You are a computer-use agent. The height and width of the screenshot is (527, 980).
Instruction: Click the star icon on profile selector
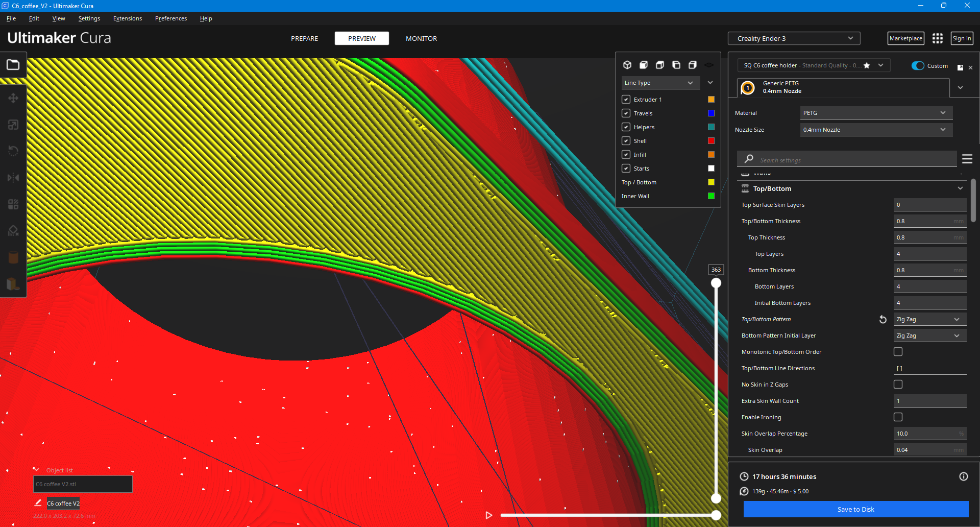pos(867,65)
